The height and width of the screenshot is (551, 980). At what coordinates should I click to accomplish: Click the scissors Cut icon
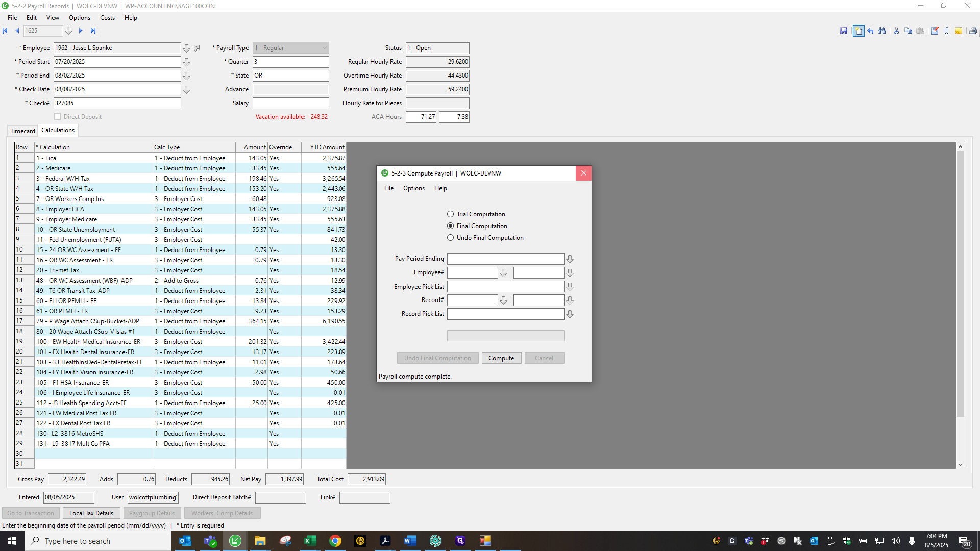(896, 31)
